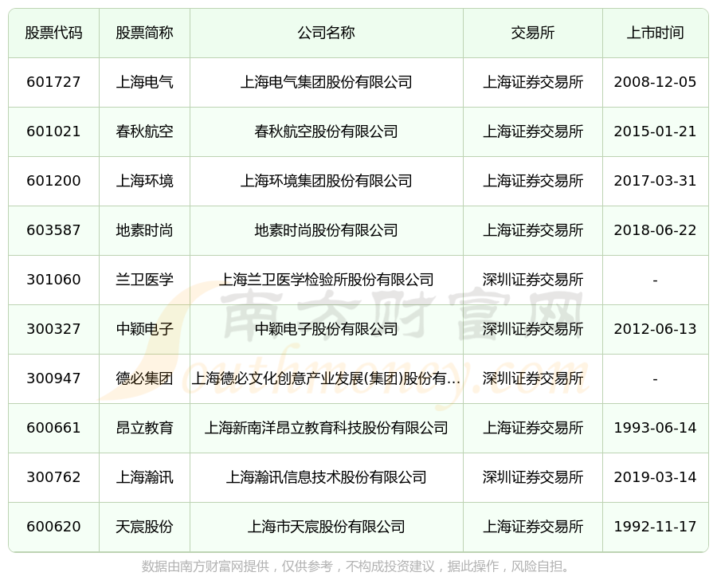
Task: Click stock name 兰卫医学
Action: point(144,280)
